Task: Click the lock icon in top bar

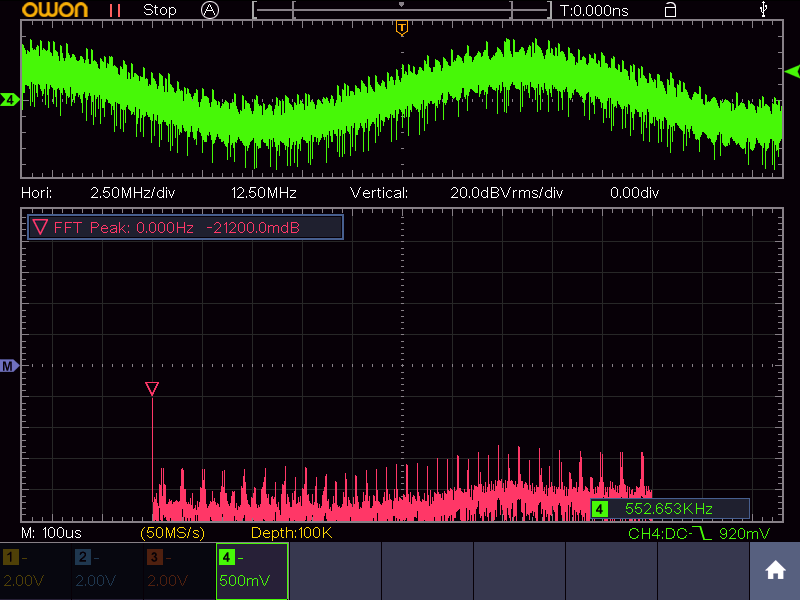Action: [x=670, y=10]
